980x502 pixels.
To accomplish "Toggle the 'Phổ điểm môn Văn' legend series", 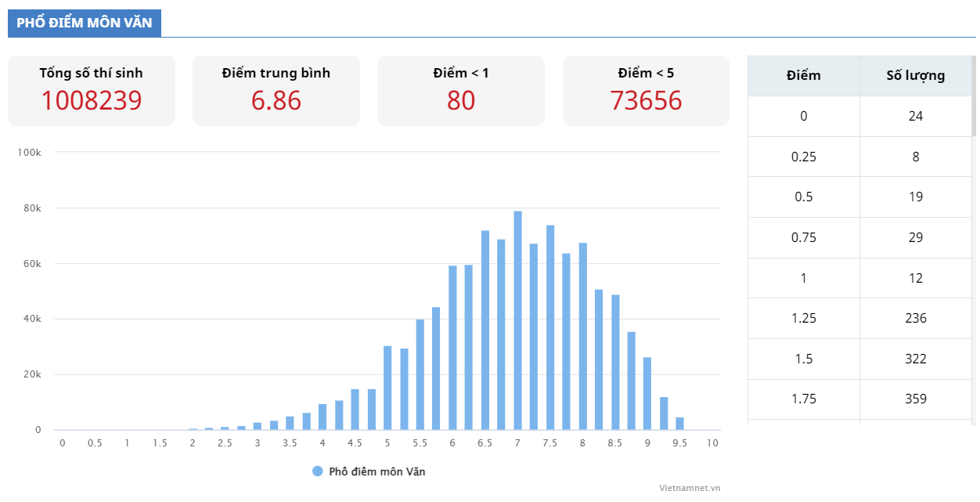I will point(377,471).
